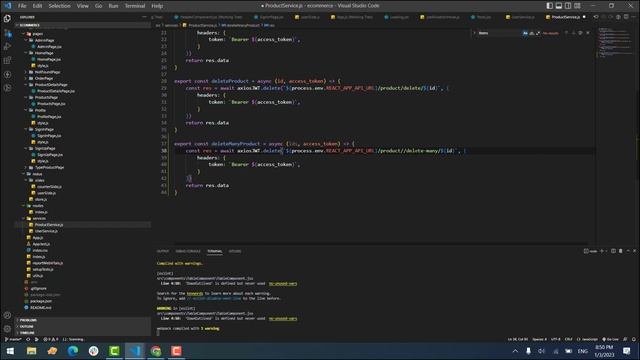Kill terminal with trash icon
The width and height of the screenshot is (640, 360).
click(620, 251)
